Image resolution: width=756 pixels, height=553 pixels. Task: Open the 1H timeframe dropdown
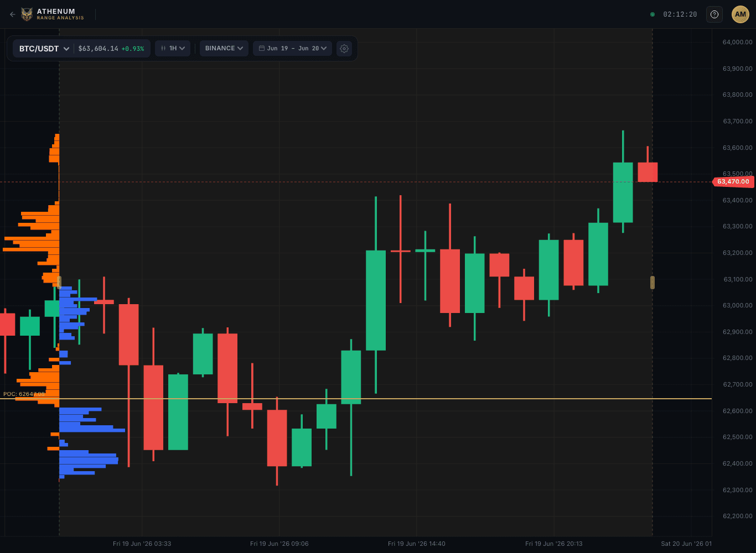tap(173, 49)
